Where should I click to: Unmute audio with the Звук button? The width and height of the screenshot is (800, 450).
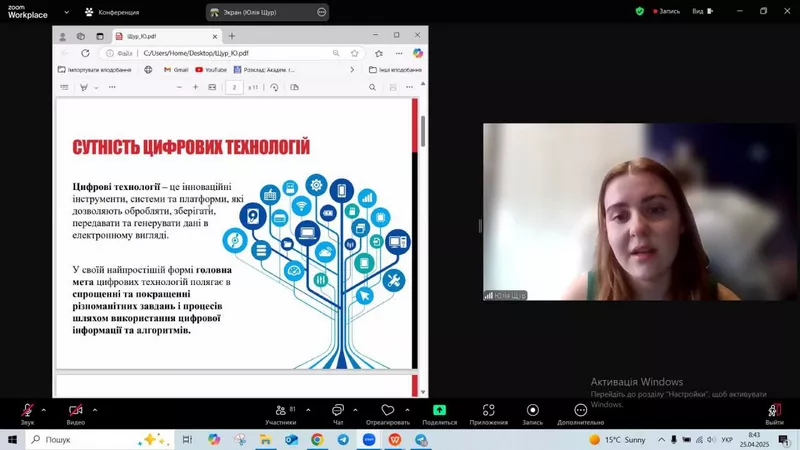tap(27, 414)
